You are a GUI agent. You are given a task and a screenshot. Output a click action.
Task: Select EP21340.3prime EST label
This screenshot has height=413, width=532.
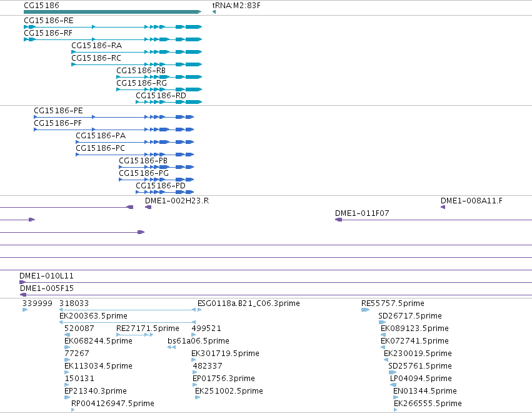96,391
